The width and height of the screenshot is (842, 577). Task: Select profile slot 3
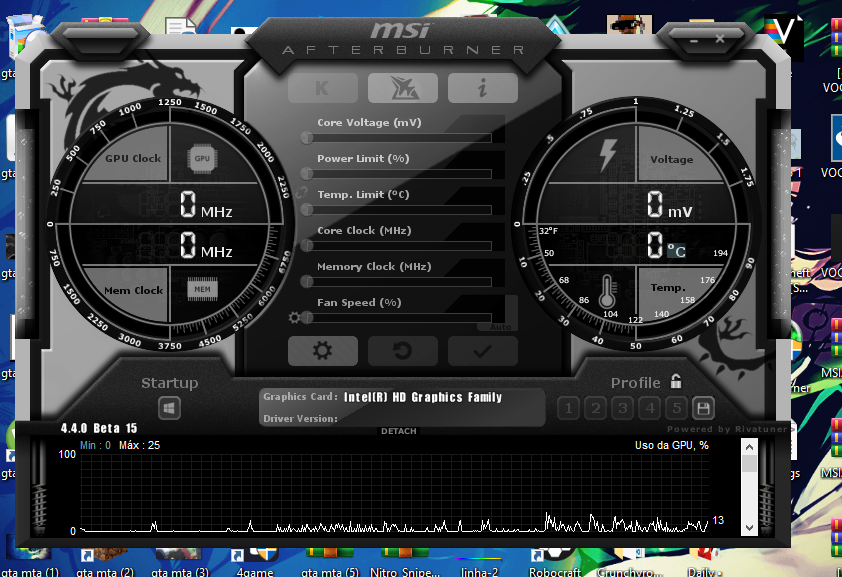pos(623,408)
